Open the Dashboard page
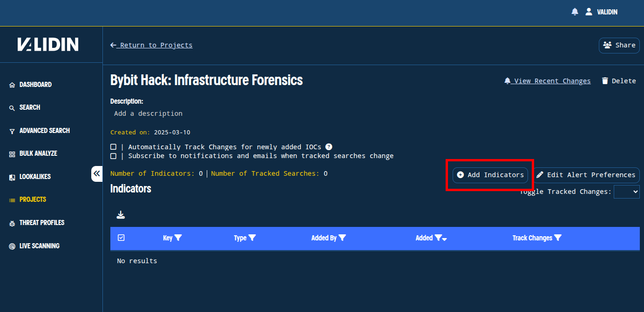Screen dimensions: 644x312 (30, 85)
